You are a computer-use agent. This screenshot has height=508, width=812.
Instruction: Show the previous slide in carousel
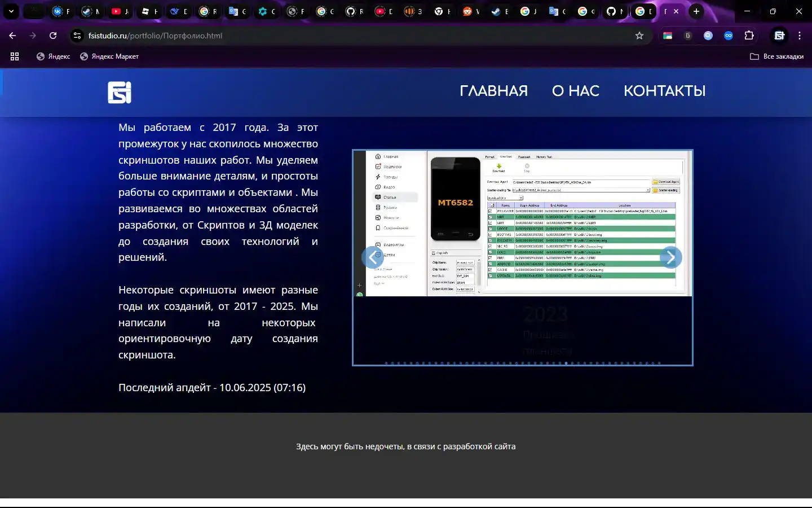(373, 257)
